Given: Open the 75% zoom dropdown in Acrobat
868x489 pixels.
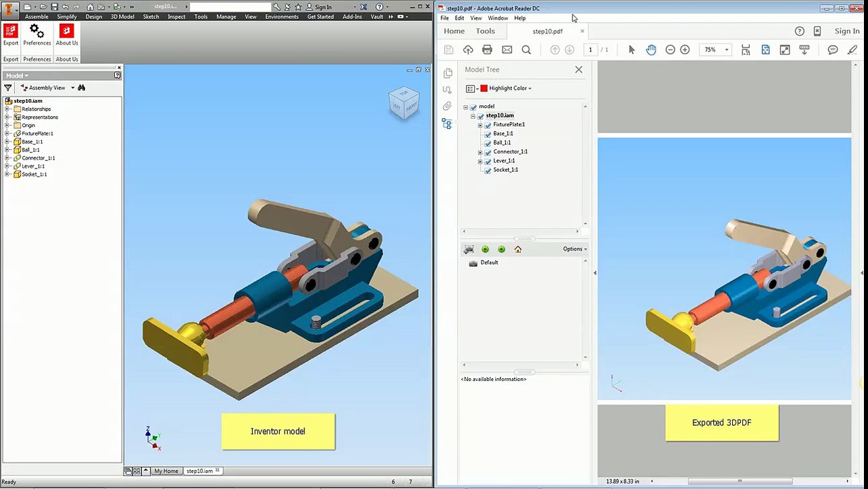Looking at the screenshot, I should tap(726, 50).
